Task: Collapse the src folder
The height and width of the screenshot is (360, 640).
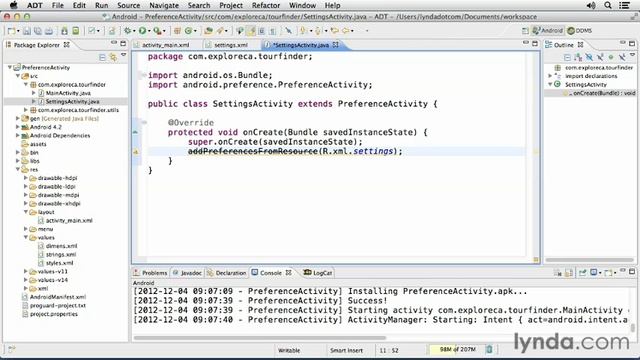Action: 18,76
